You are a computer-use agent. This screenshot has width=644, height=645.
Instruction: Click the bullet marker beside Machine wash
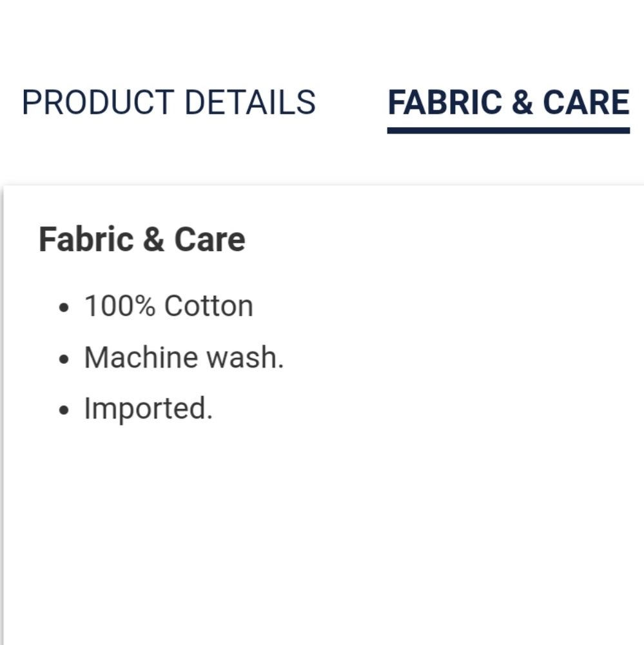[x=63, y=359]
